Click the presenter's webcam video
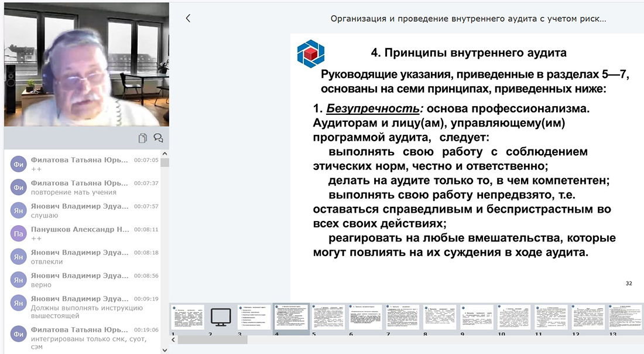Viewport: 644px width, 354px height. click(x=86, y=64)
